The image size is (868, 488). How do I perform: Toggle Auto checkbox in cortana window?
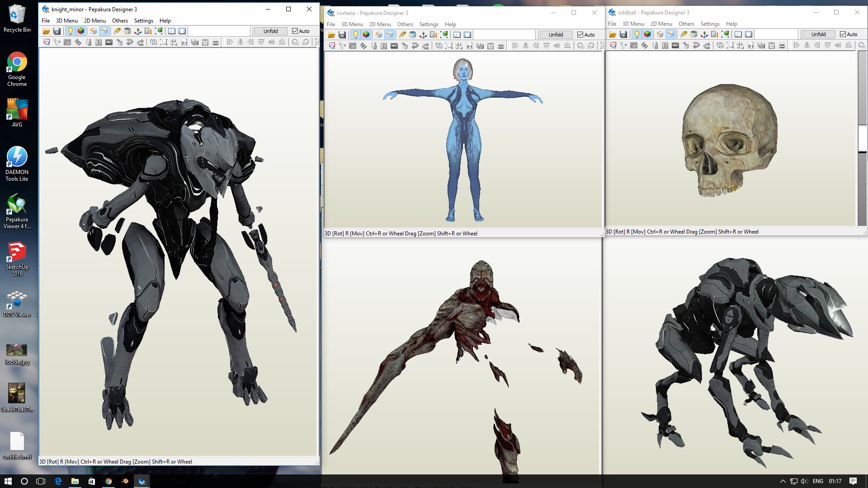[x=580, y=35]
